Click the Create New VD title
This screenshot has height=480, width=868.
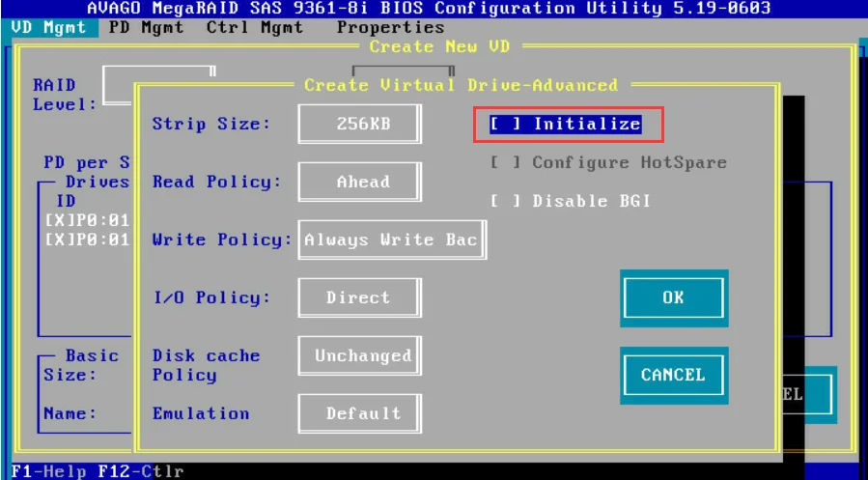439,46
